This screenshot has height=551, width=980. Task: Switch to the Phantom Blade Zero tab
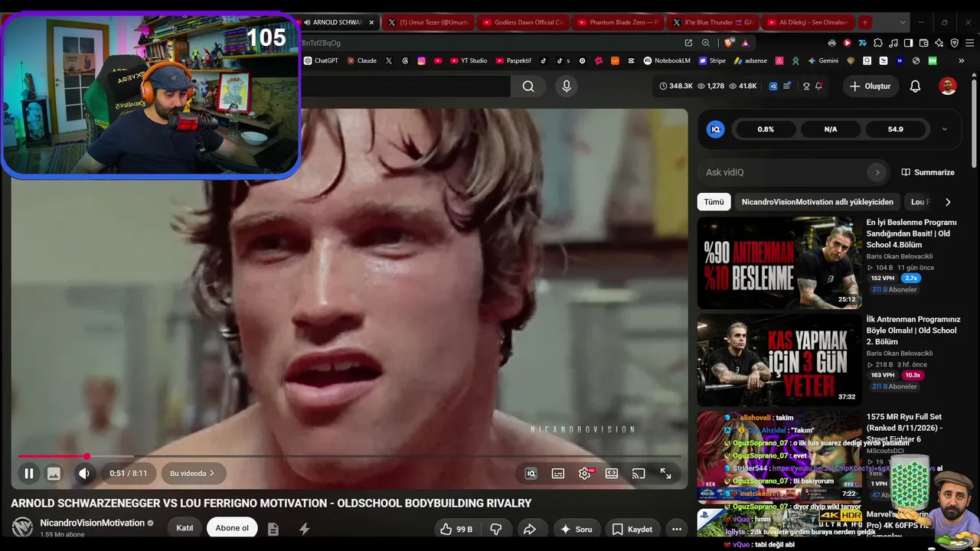pyautogui.click(x=618, y=22)
